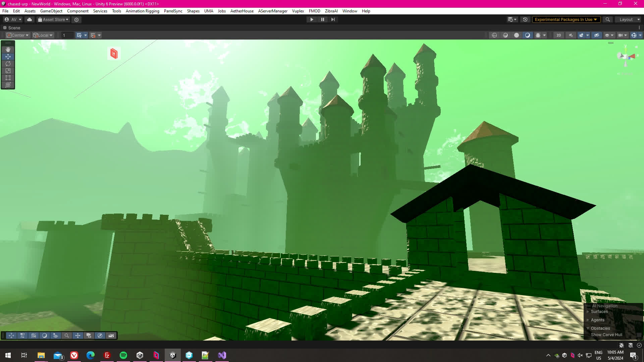The width and height of the screenshot is (644, 362).
Task: Select the Rotate tool
Action: 8,64
